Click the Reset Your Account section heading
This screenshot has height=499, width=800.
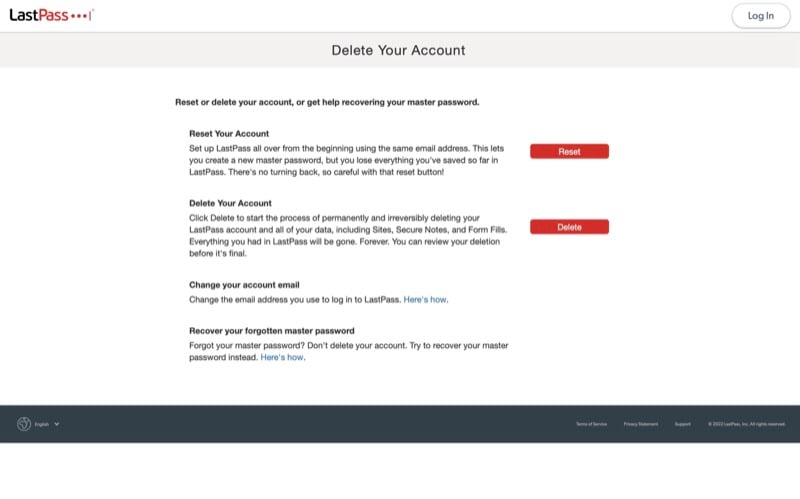(x=229, y=134)
